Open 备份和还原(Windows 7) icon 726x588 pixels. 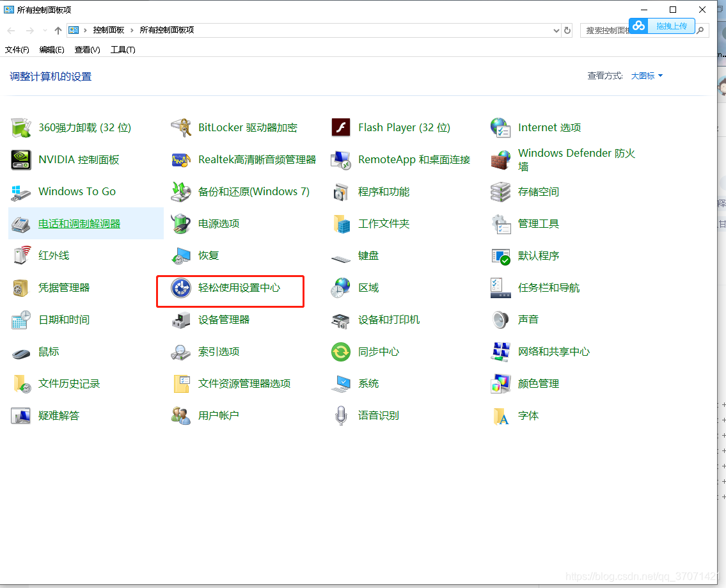[x=180, y=192]
